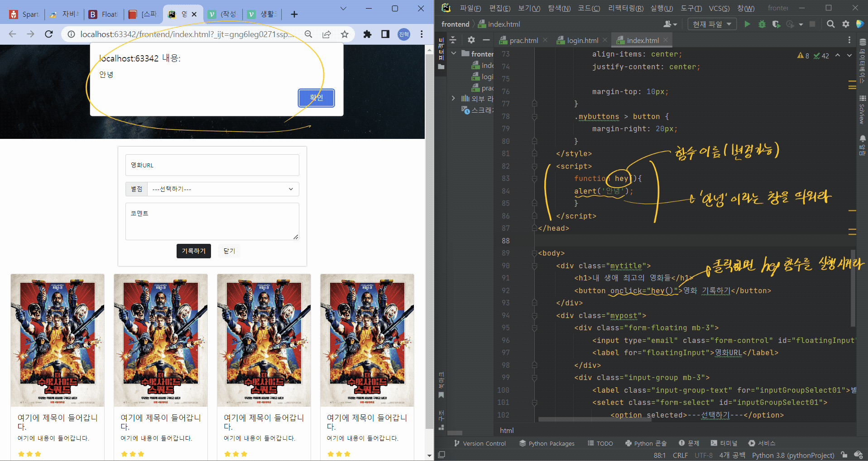
Task: Collapse all in project tool window
Action: [x=453, y=40]
